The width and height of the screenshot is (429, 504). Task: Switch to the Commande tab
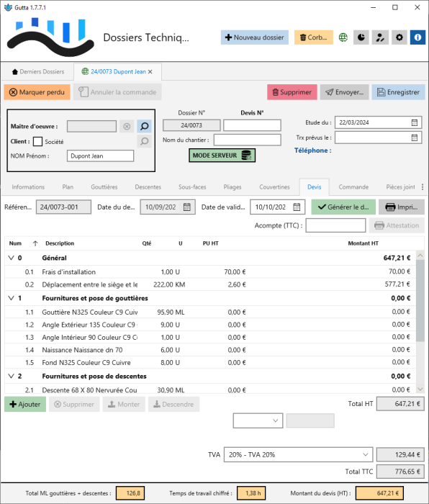tap(353, 187)
